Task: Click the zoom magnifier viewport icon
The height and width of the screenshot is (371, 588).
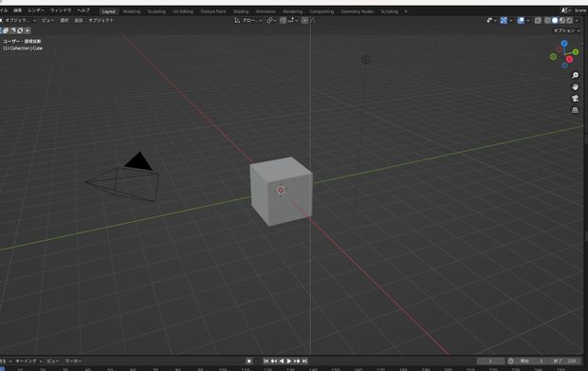Action: (575, 75)
